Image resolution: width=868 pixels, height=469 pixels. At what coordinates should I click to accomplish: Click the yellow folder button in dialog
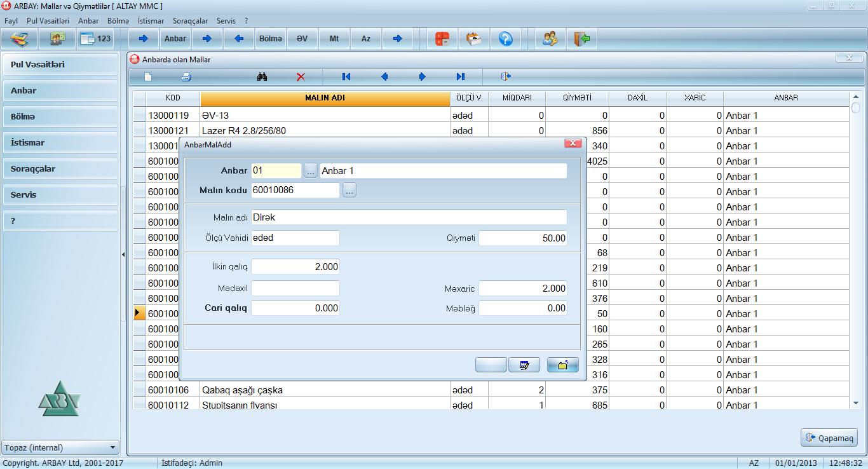coord(563,365)
